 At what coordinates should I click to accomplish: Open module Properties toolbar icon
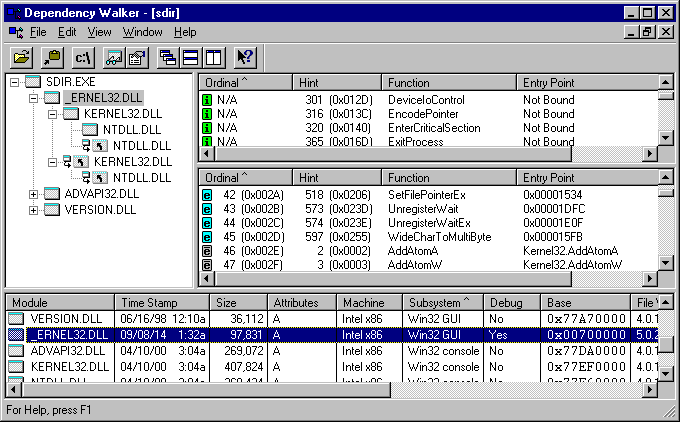click(x=137, y=57)
